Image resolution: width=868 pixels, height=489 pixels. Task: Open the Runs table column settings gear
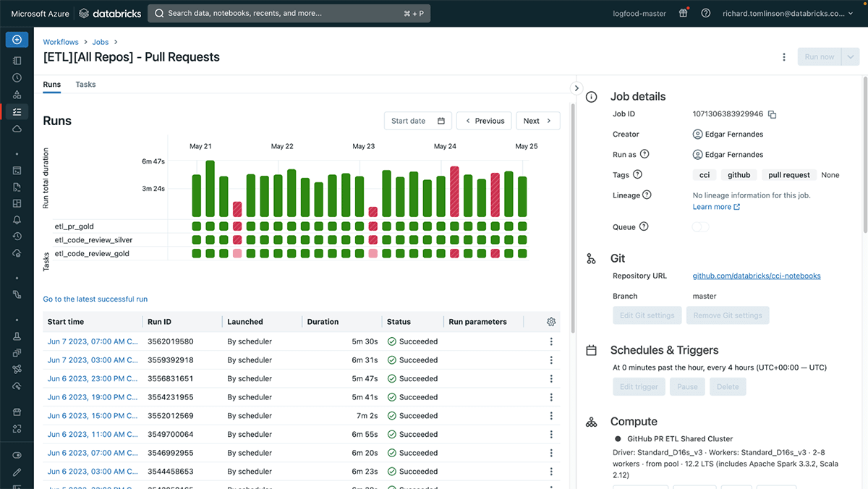click(550, 321)
